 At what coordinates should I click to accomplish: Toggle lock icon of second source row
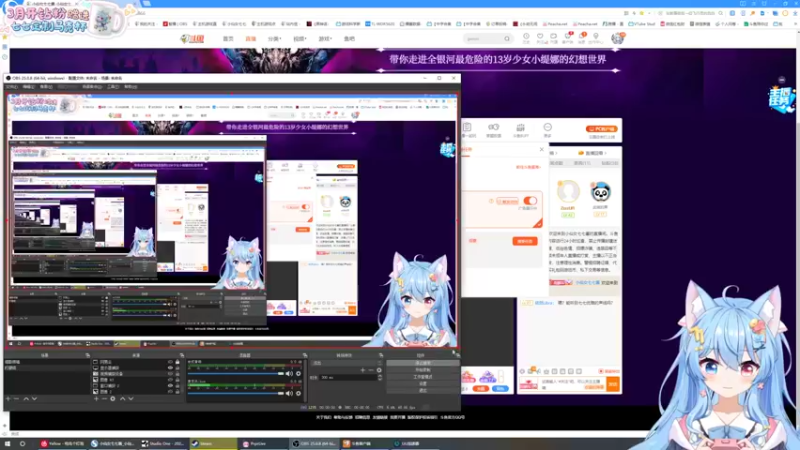[178, 368]
